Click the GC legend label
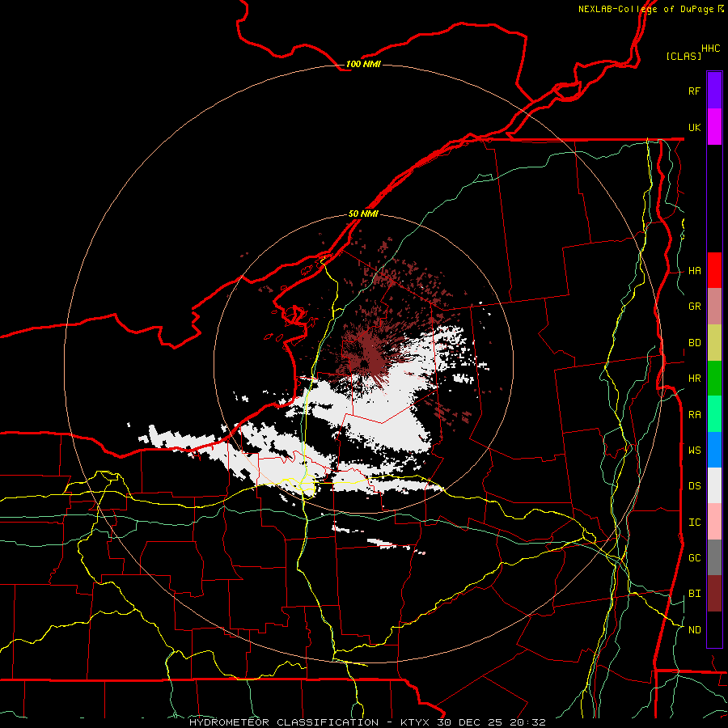The image size is (728, 728). [x=694, y=557]
